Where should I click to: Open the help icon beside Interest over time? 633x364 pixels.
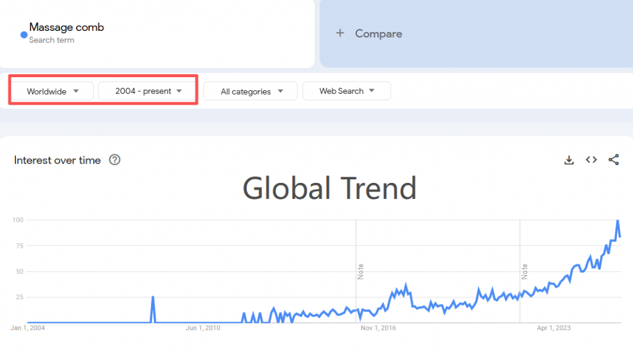coord(114,160)
